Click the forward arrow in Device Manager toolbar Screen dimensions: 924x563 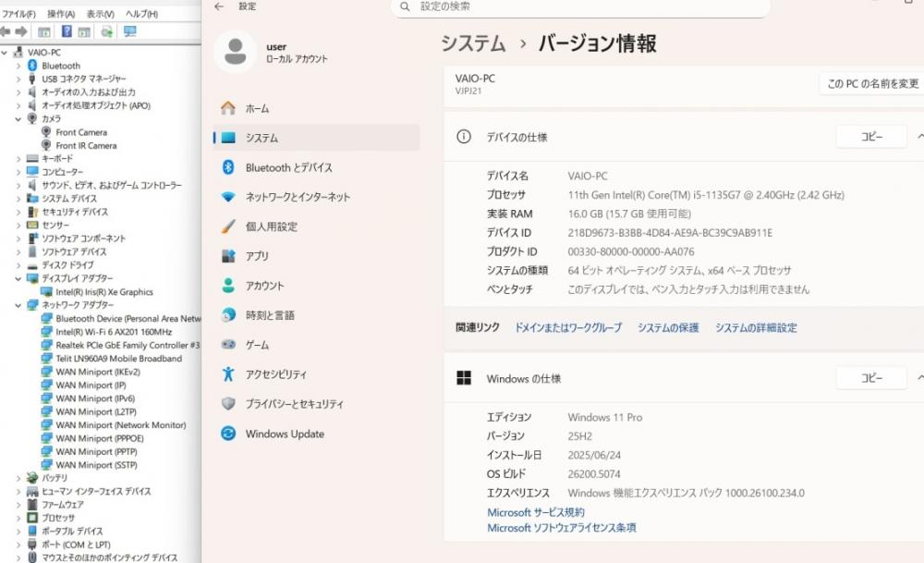click(21, 31)
